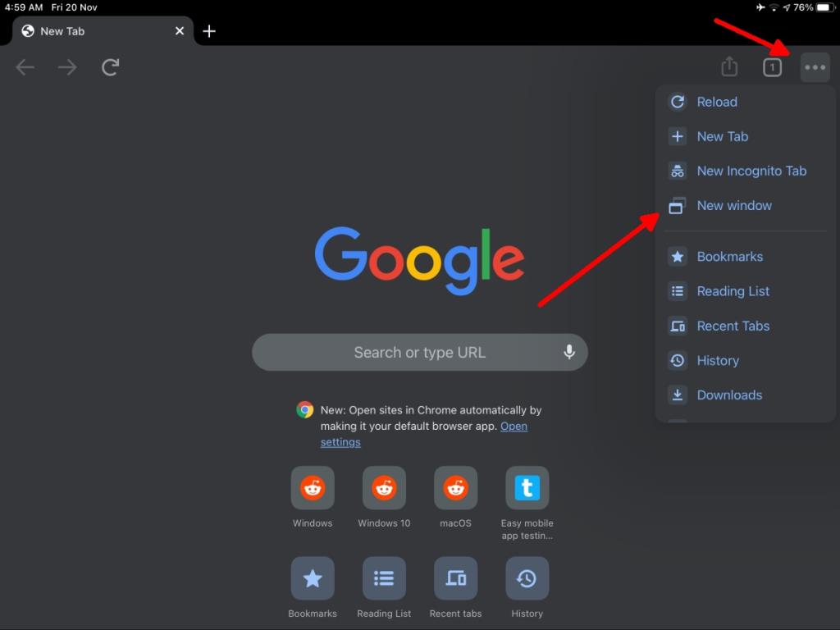This screenshot has width=840, height=630.
Task: Open the Bookmarks star icon
Action: 678,257
